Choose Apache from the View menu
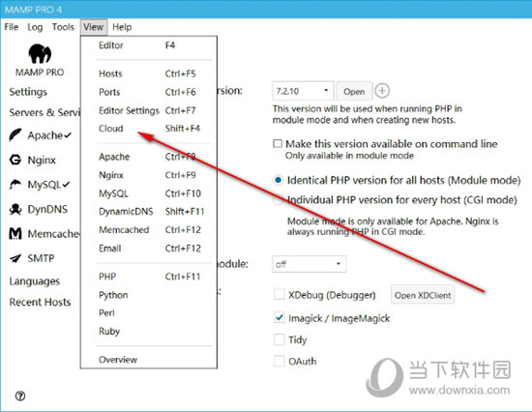The image size is (532, 412). [149, 157]
